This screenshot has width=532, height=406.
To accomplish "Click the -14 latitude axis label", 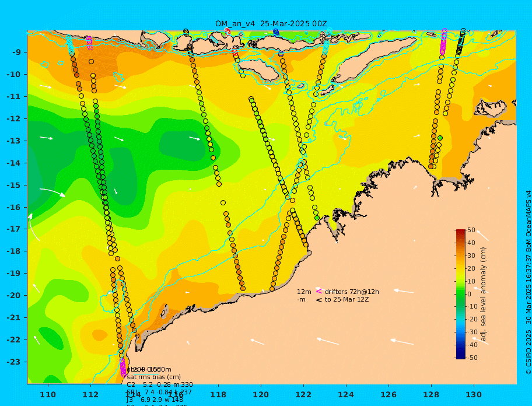I will 13,163.
